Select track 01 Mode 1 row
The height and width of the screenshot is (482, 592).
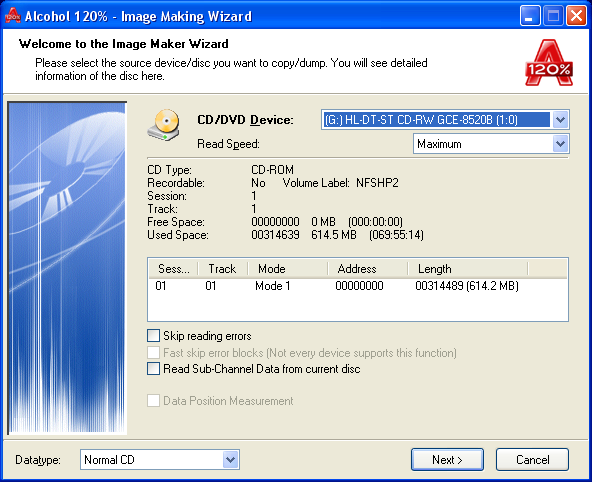click(x=358, y=286)
